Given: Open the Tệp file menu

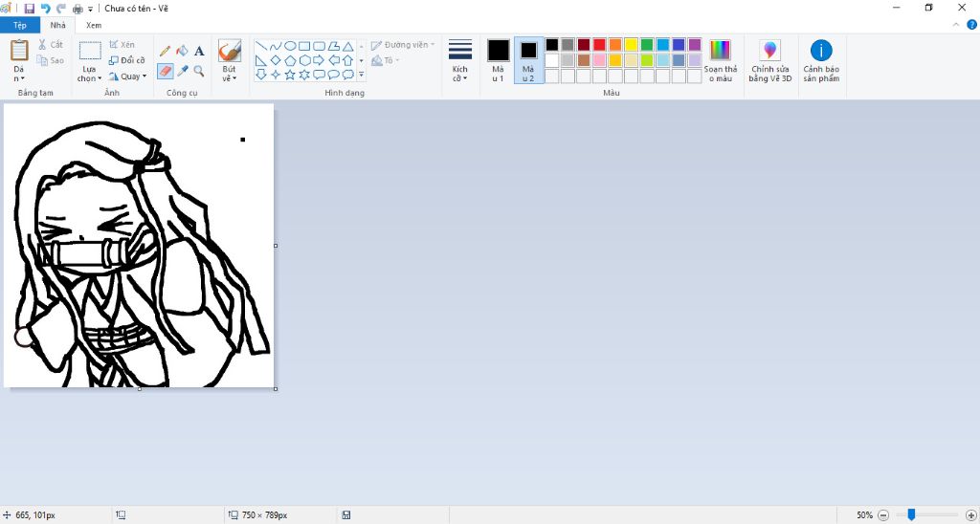Looking at the screenshot, I should coord(20,26).
